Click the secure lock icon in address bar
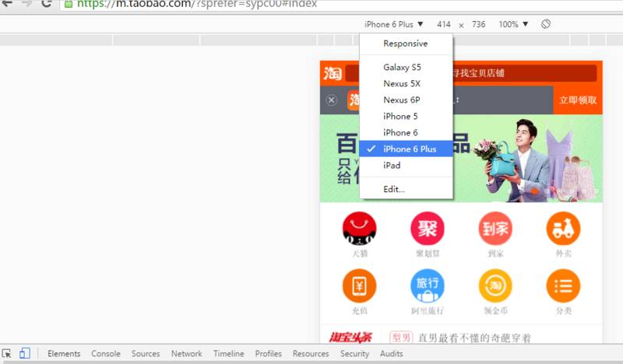Viewport: 623px width, 364px height. [69, 4]
